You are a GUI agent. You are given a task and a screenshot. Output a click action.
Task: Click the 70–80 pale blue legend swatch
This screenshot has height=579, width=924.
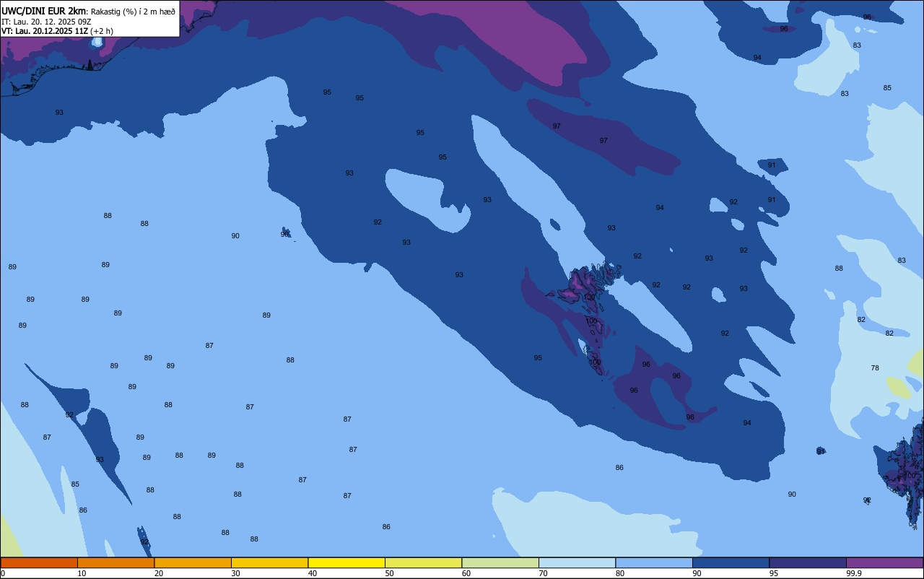coord(577,562)
